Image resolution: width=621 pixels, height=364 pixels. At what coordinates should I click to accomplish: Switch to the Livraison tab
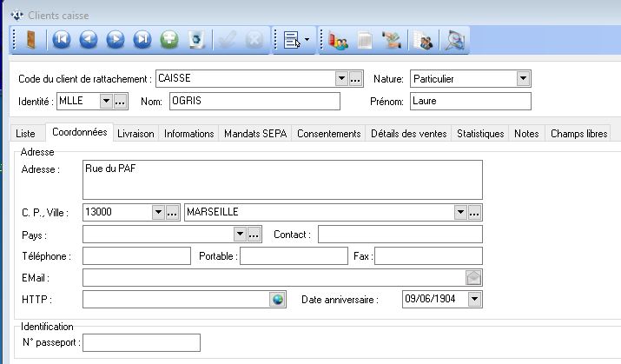[135, 134]
